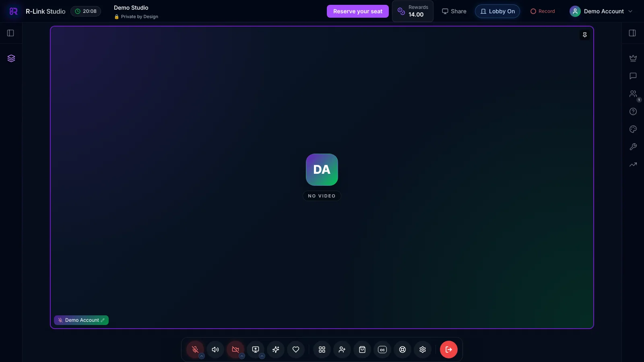Click Reserve your seat button
Screen dimensions: 644x362
[358, 11]
